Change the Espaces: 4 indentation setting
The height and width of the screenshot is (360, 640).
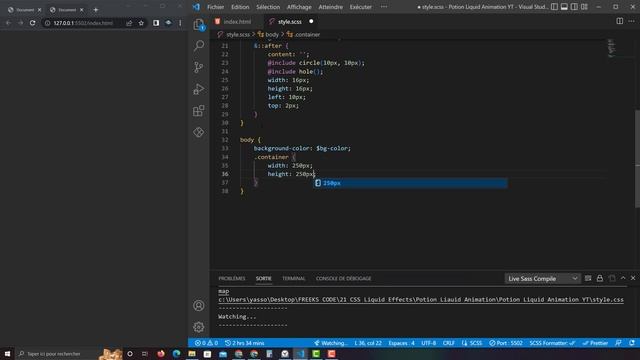click(401, 343)
